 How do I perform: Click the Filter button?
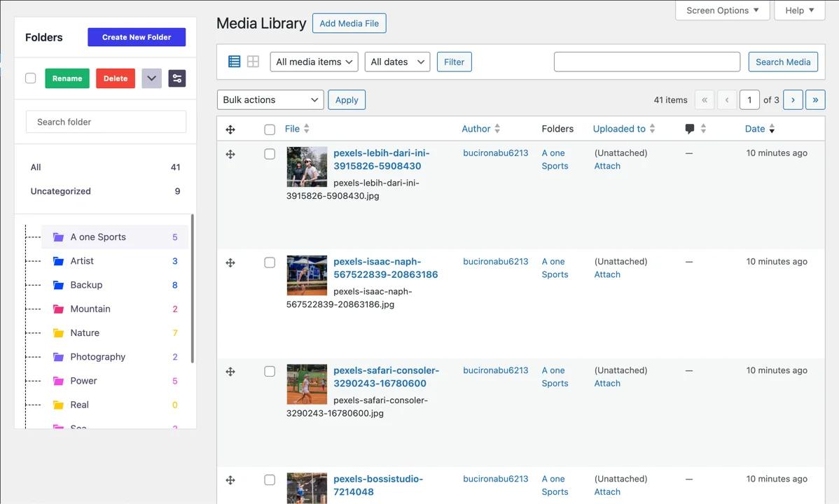pyautogui.click(x=454, y=62)
